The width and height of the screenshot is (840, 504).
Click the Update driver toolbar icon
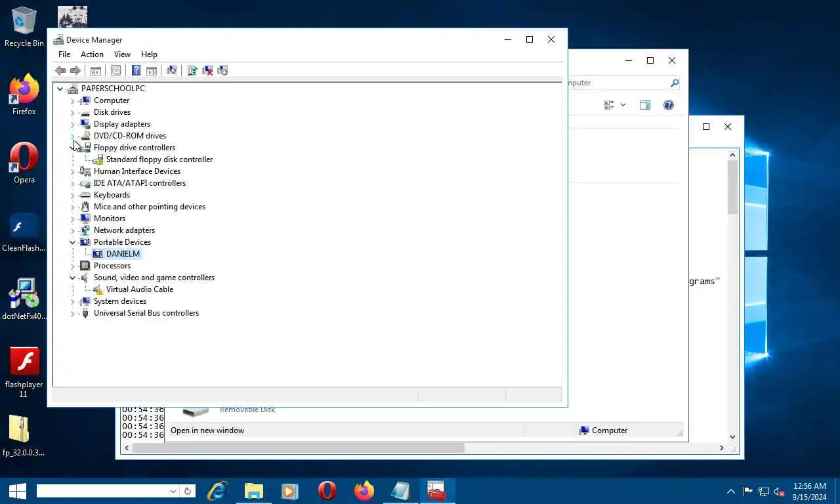192,71
